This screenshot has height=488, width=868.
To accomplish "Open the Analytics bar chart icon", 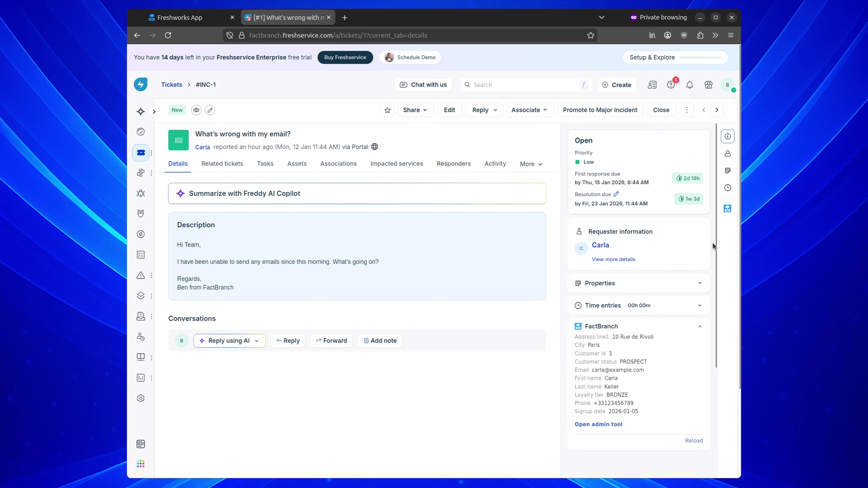I will (x=141, y=378).
